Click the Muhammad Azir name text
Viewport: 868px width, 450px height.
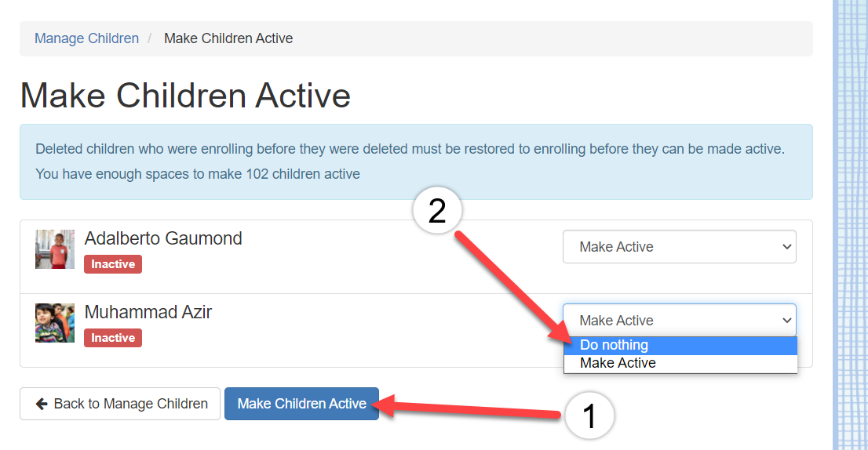[148, 312]
